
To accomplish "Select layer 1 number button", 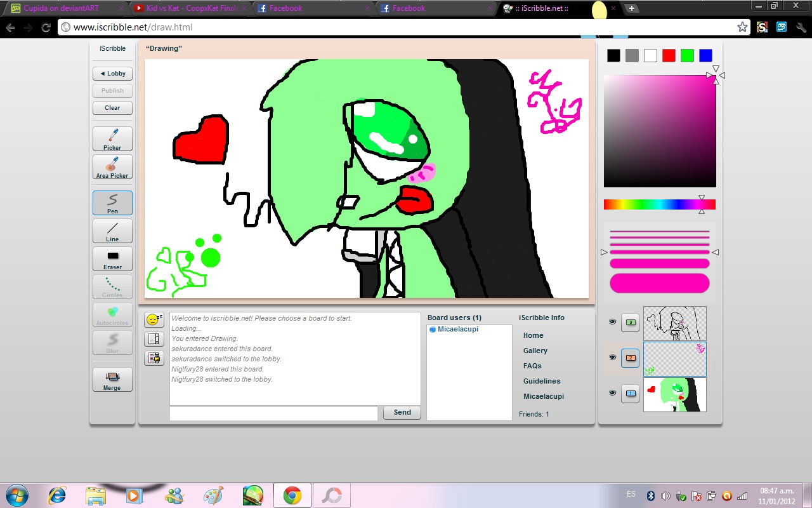I will coord(630,394).
